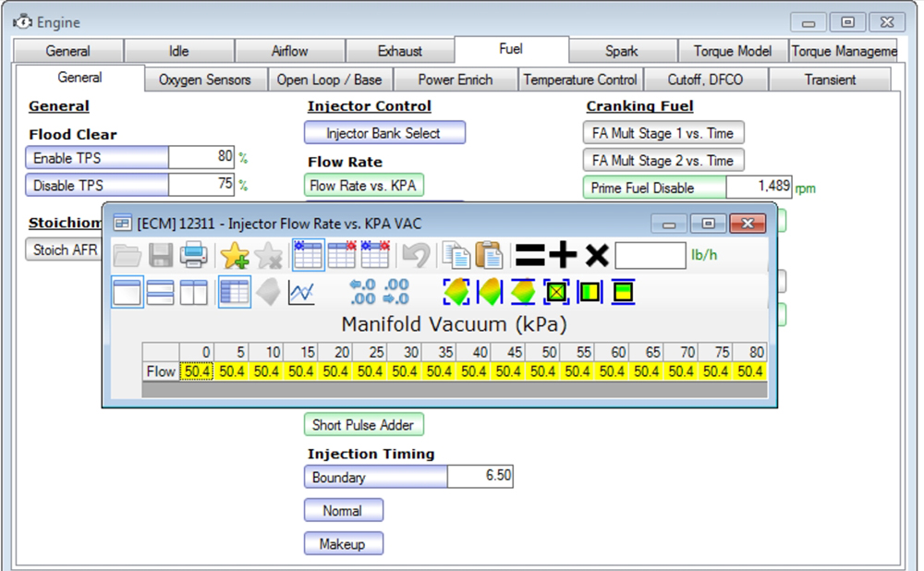
Task: Click the plus (add value) icon
Action: [563, 255]
